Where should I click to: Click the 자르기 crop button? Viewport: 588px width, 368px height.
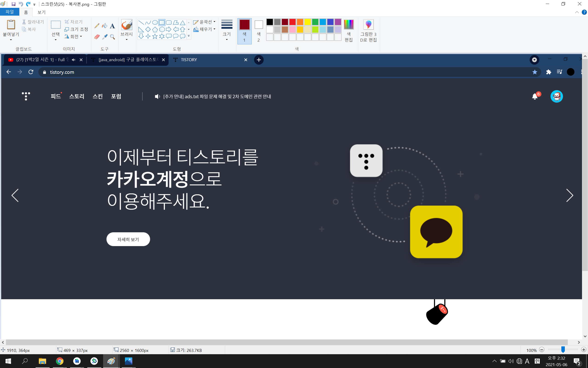coord(74,22)
